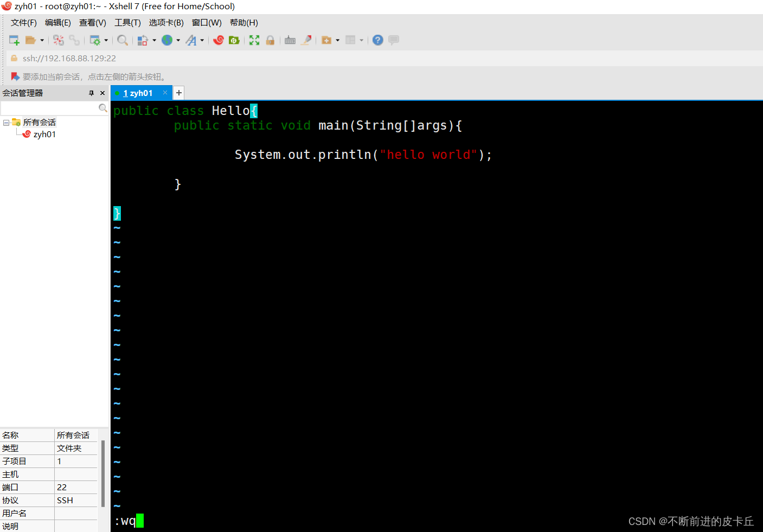Open the 编辑(E) menu
Viewport: 763px width, 532px height.
click(57, 23)
